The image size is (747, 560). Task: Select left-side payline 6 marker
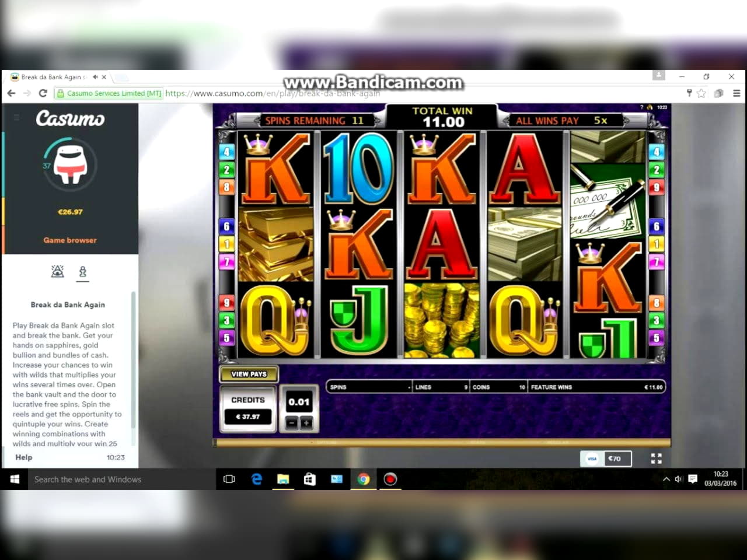coord(227,226)
